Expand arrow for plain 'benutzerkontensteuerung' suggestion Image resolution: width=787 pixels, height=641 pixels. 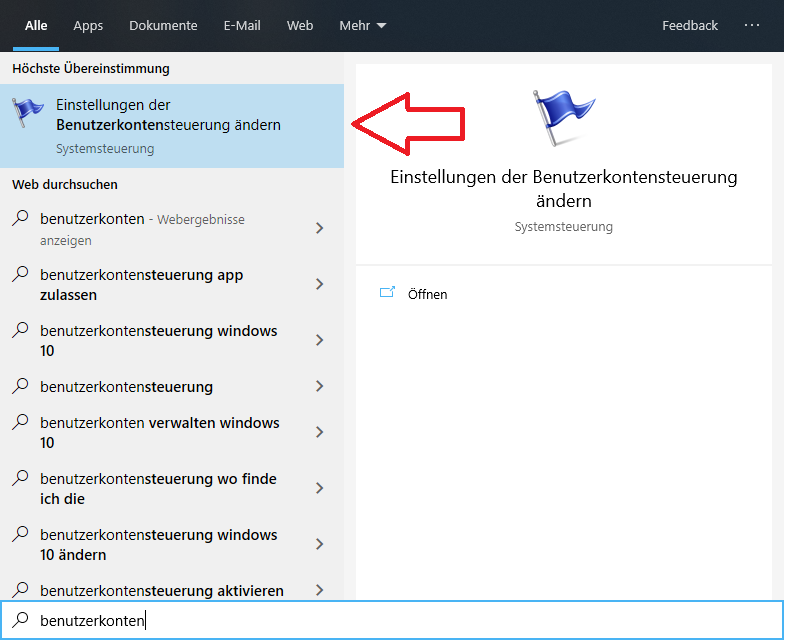(x=320, y=386)
